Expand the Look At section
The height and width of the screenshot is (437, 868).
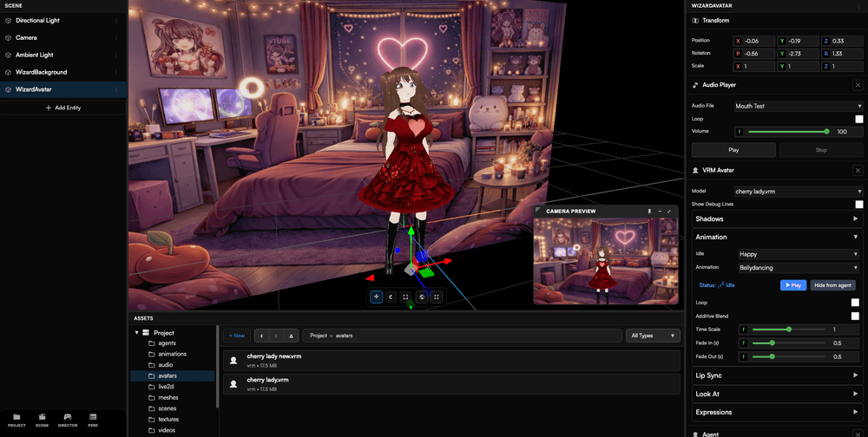[777, 394]
